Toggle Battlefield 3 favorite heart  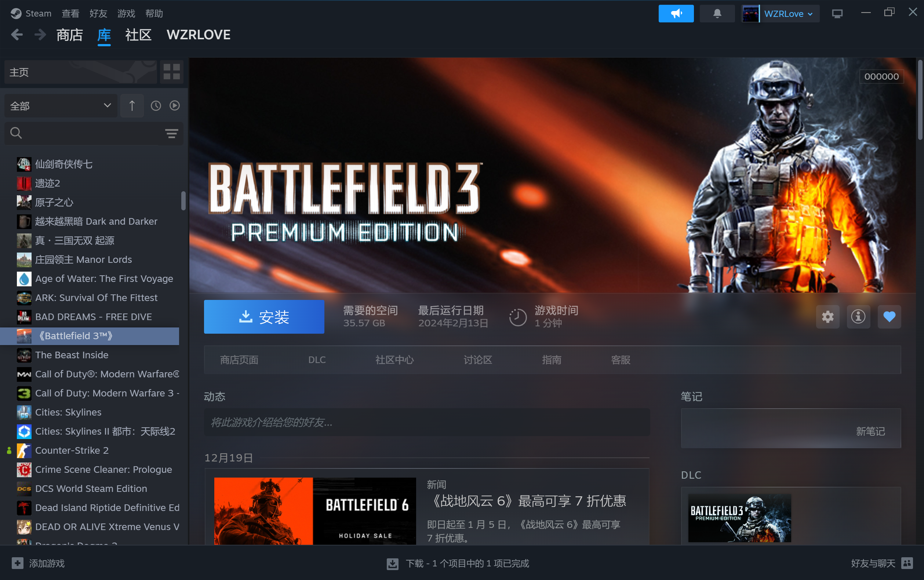(889, 317)
